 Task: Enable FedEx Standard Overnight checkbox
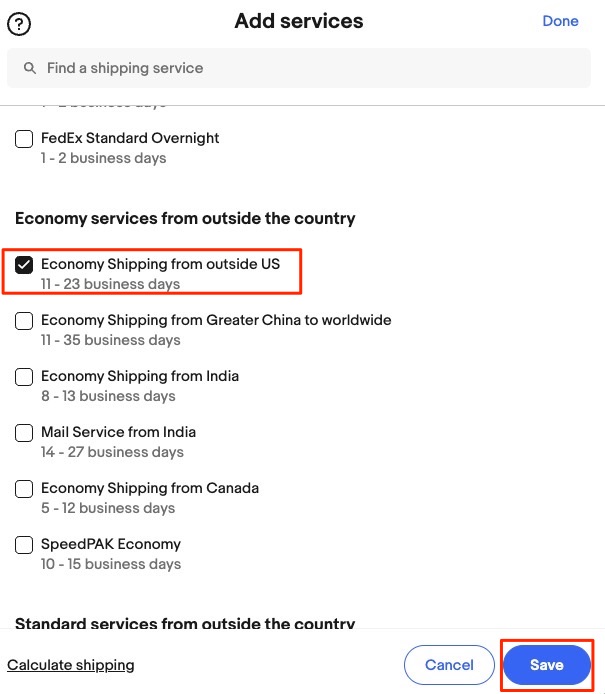click(x=24, y=139)
